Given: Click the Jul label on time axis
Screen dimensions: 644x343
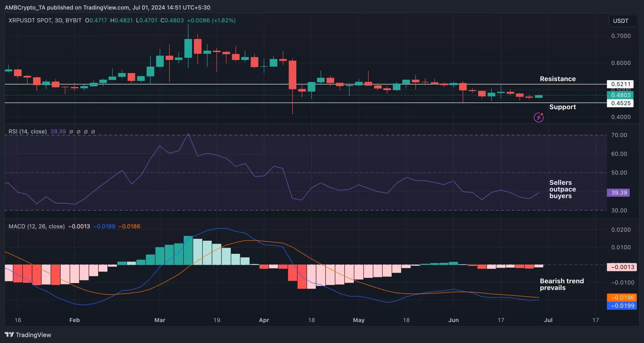Looking at the screenshot, I should tap(548, 320).
